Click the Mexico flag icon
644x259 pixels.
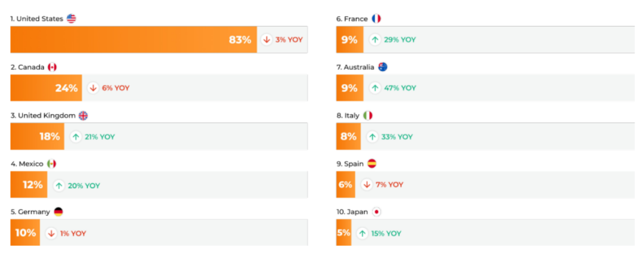pyautogui.click(x=51, y=164)
